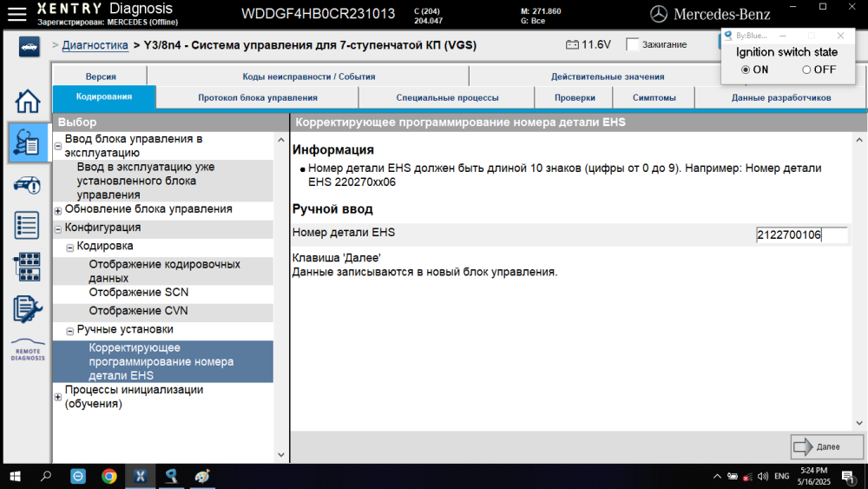Expand Обновление блока управления node
This screenshot has width=868, height=489.
[58, 210]
